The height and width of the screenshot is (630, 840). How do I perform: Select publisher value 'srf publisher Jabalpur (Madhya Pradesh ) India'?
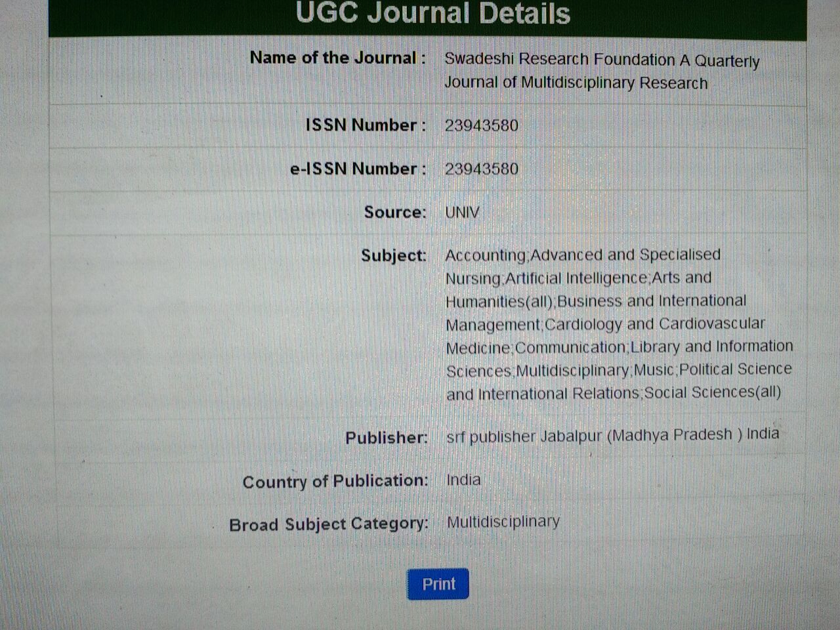[x=613, y=435]
